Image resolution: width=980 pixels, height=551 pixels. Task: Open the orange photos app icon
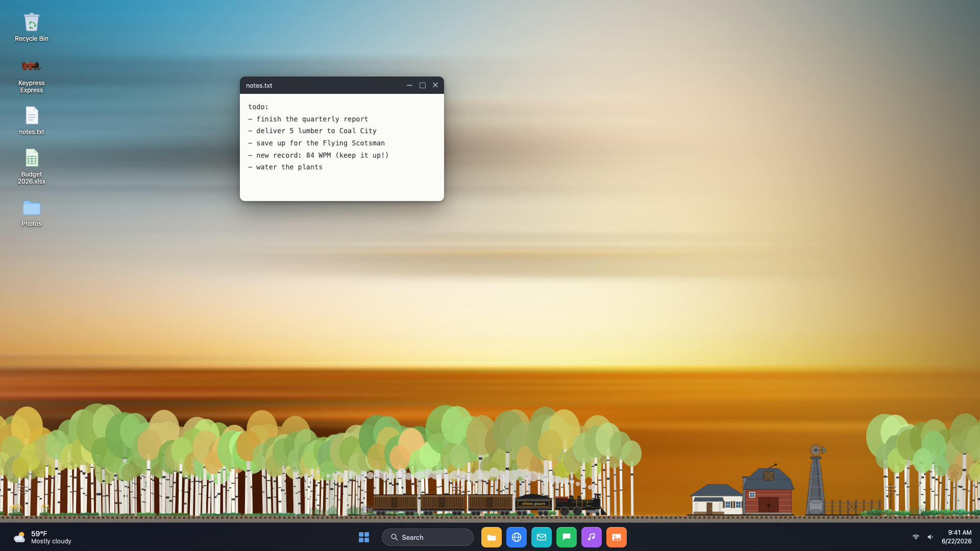click(x=617, y=537)
